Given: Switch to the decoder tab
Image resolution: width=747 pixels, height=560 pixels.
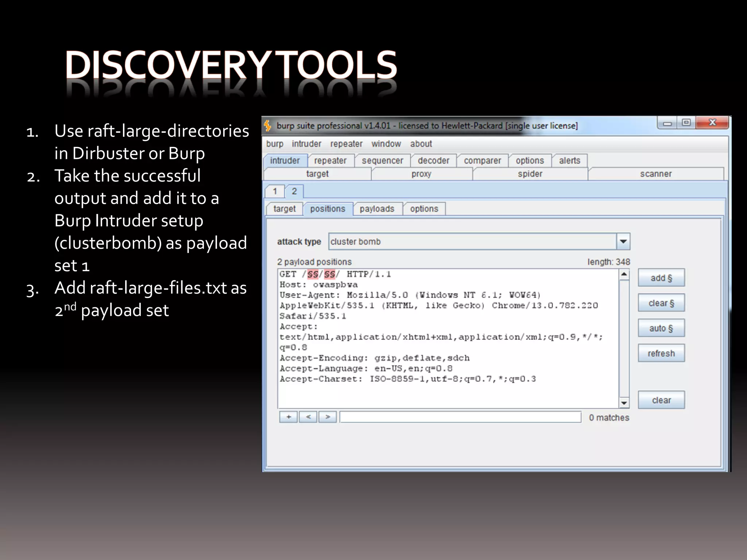Looking at the screenshot, I should coord(433,160).
